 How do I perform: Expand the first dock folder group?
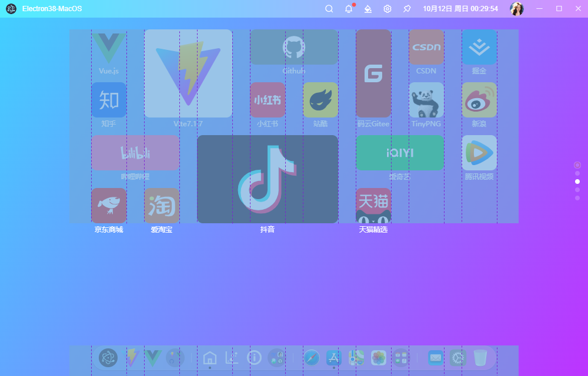pos(175,358)
